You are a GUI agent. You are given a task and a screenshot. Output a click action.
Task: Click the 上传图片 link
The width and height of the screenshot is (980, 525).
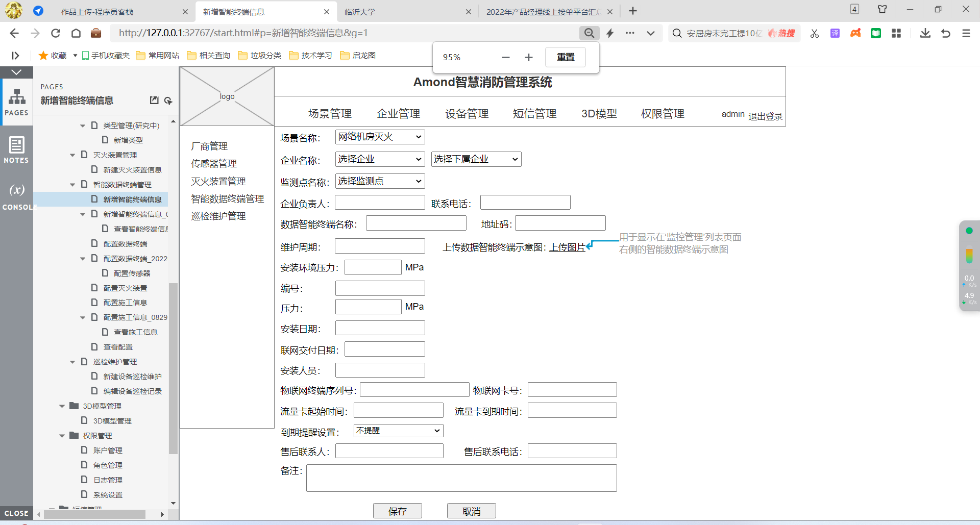pos(567,247)
